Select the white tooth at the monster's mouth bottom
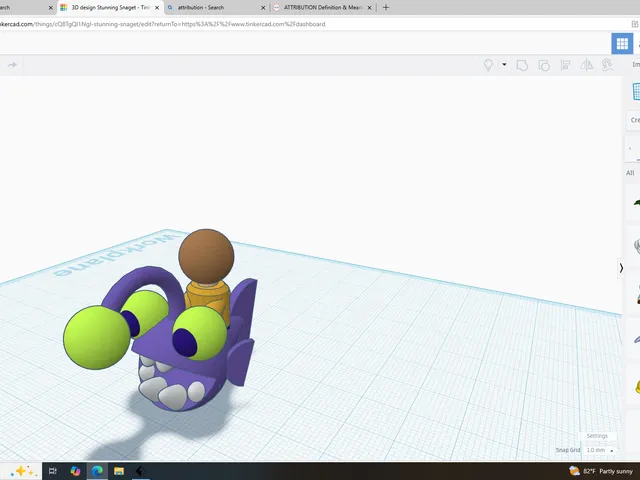 pos(173,397)
